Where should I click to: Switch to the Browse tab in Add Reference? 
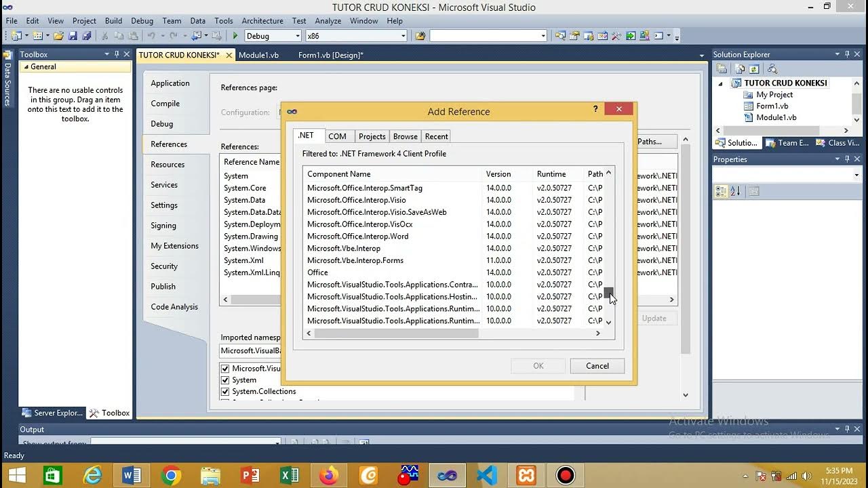pyautogui.click(x=406, y=136)
